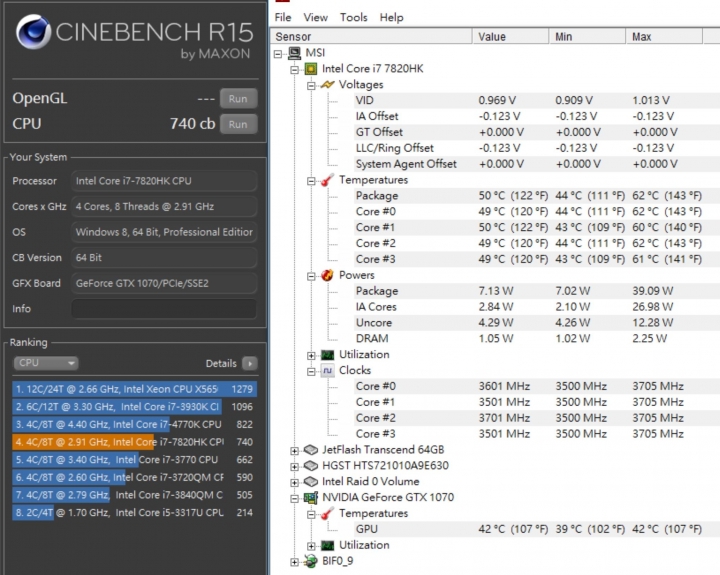Click the Details arrow button in Ranking
Screen dimensions: 720x575
click(x=250, y=363)
